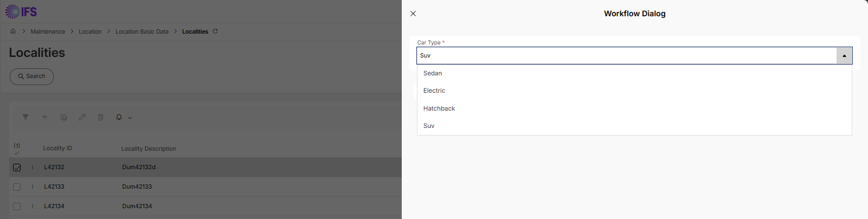The height and width of the screenshot is (219, 868).
Task: Duplicate the selected locality record
Action: coord(63,117)
